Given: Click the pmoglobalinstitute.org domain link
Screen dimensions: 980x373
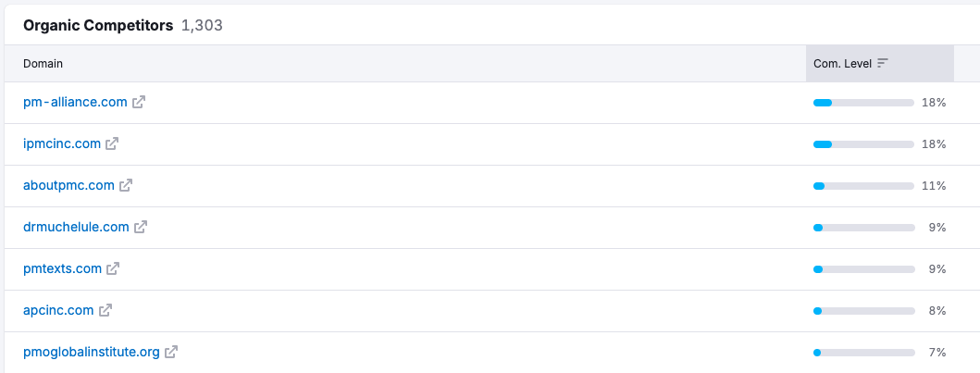Looking at the screenshot, I should tap(92, 352).
